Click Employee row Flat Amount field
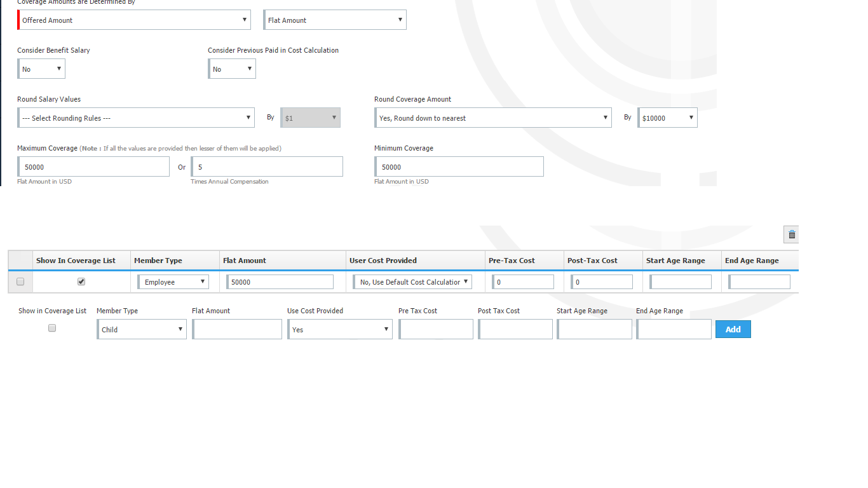868x488 pixels. coord(280,281)
